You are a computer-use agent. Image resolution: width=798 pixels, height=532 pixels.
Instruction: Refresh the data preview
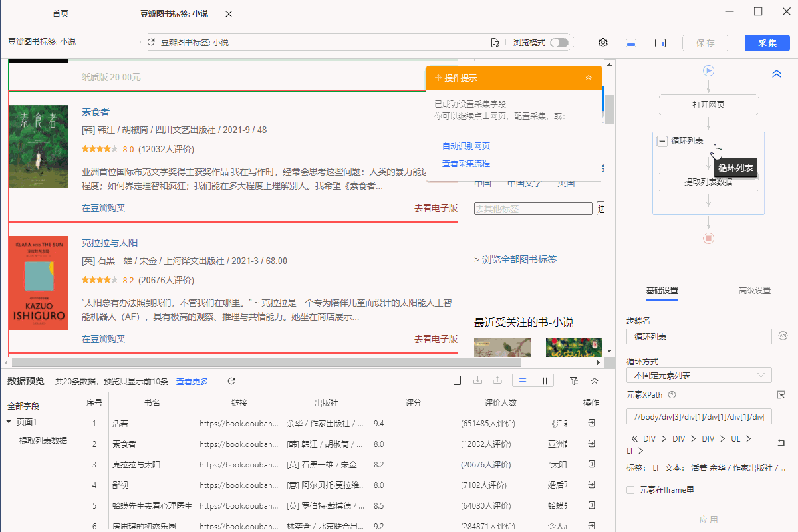[x=231, y=381]
